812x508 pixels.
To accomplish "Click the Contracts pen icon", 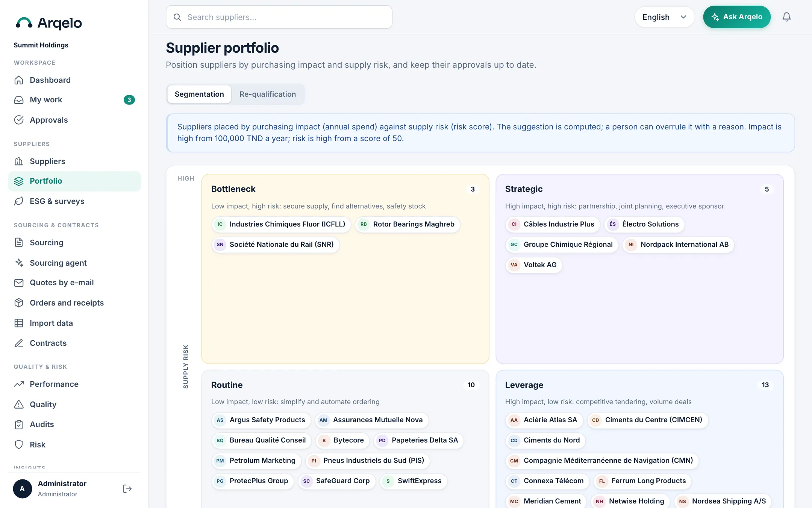I will pyautogui.click(x=19, y=343).
